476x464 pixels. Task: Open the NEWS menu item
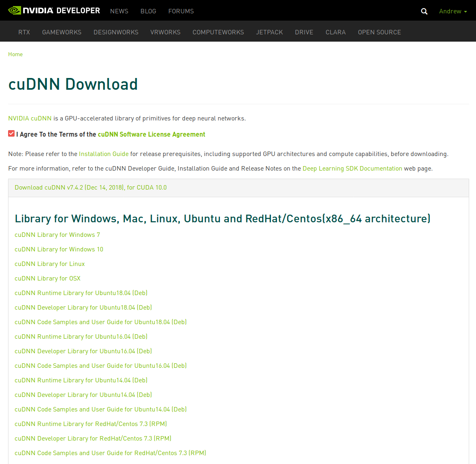coord(119,11)
